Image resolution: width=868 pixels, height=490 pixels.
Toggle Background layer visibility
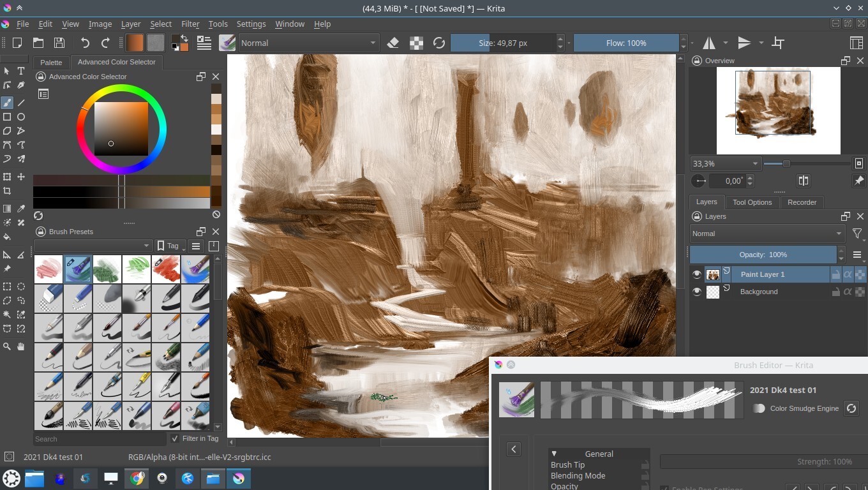pyautogui.click(x=697, y=292)
